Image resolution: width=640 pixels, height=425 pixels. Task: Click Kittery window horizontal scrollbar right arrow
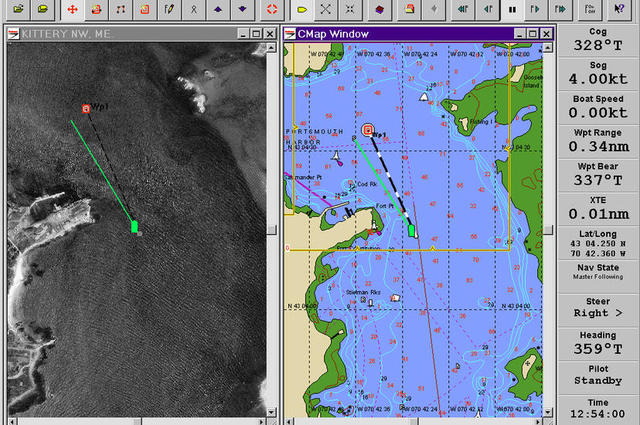pos(262,421)
